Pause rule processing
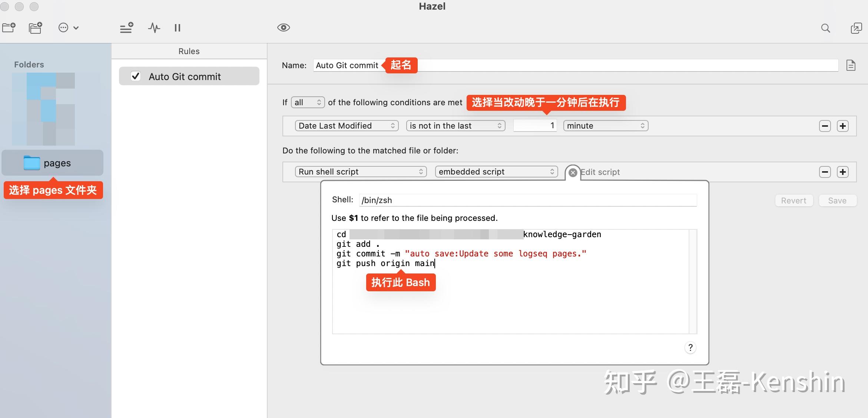The width and height of the screenshot is (868, 418). 177,28
